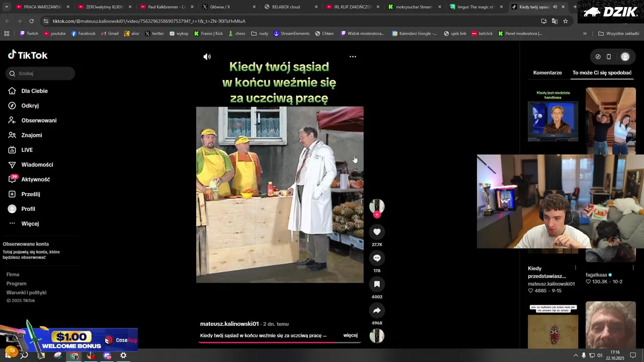Mute the TikTok video sound
The image size is (644, 362).
point(207,57)
